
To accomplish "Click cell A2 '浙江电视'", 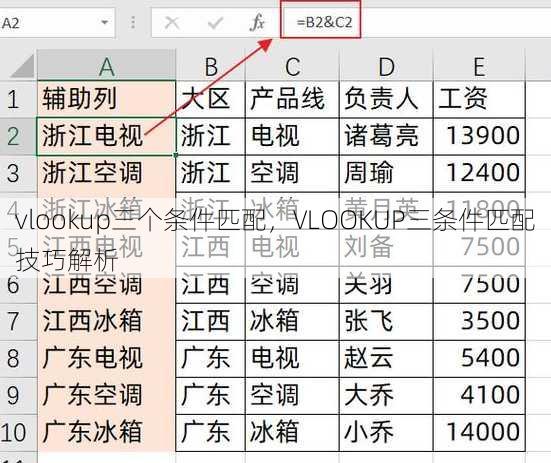I will tap(106, 136).
